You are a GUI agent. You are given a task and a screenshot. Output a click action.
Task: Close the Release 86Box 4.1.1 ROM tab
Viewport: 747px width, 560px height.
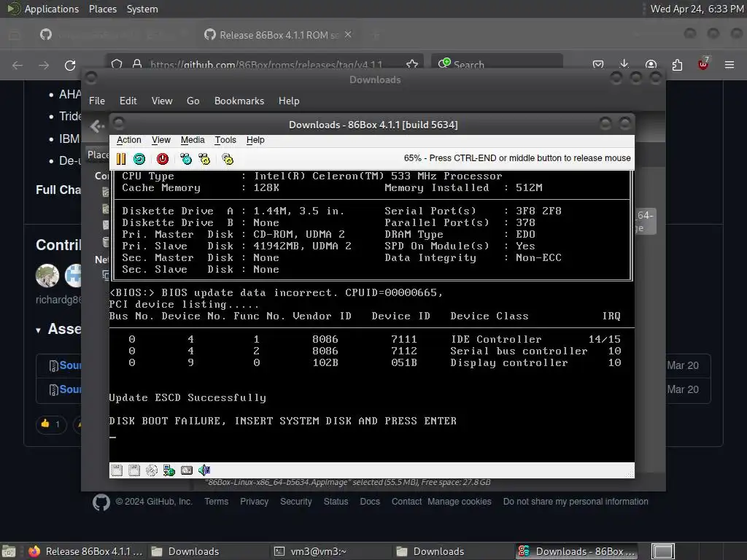pyautogui.click(x=348, y=35)
